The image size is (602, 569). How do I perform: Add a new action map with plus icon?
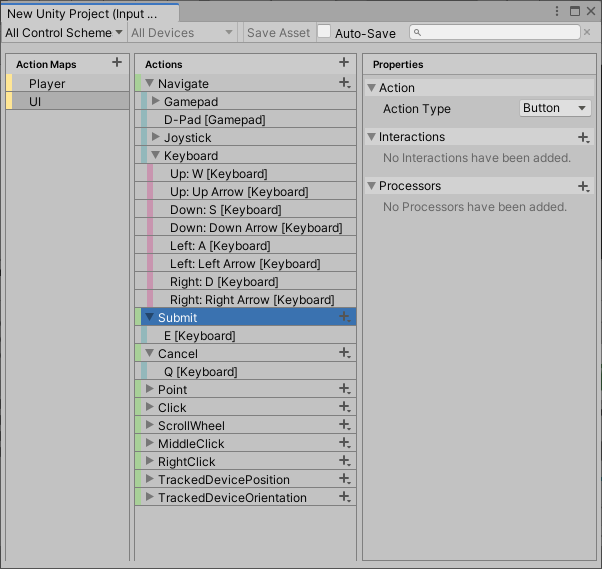117,62
